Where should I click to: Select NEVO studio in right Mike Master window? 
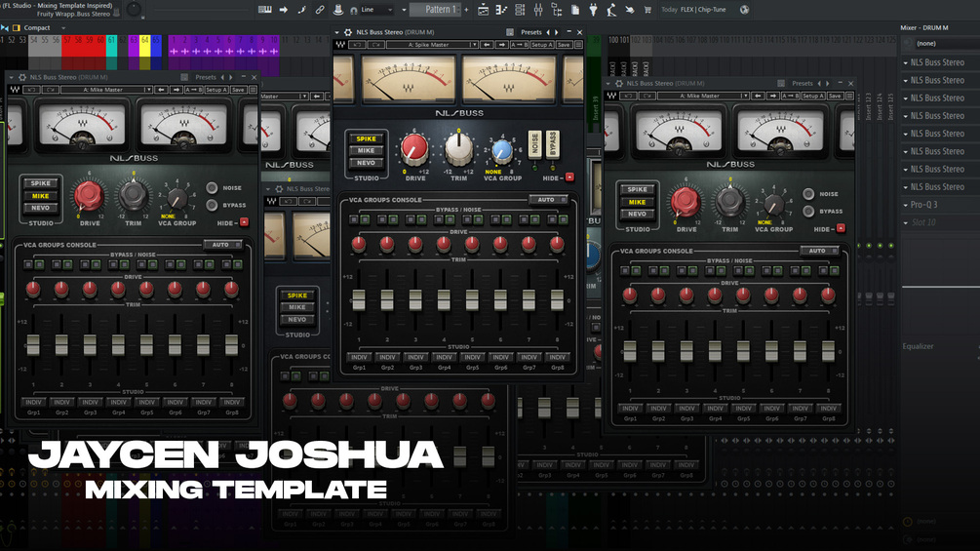pyautogui.click(x=637, y=214)
